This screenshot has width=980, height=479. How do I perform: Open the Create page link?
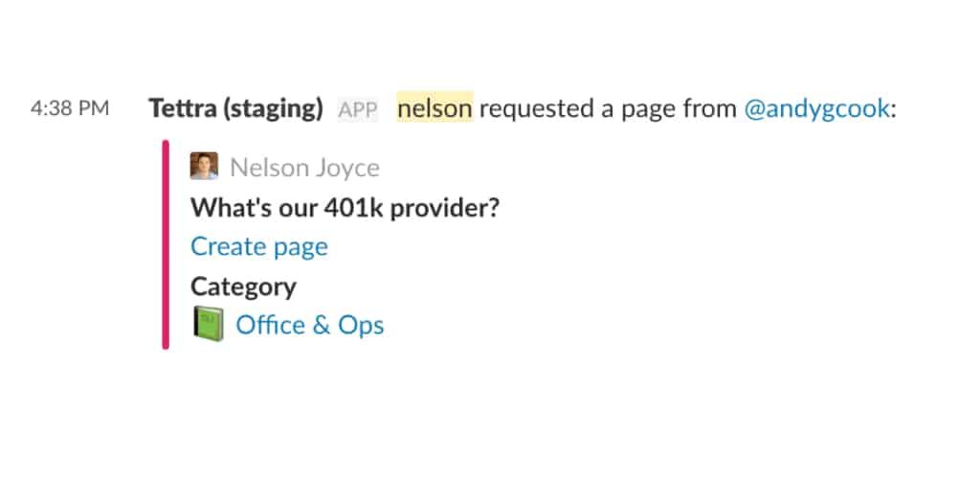[x=259, y=246]
